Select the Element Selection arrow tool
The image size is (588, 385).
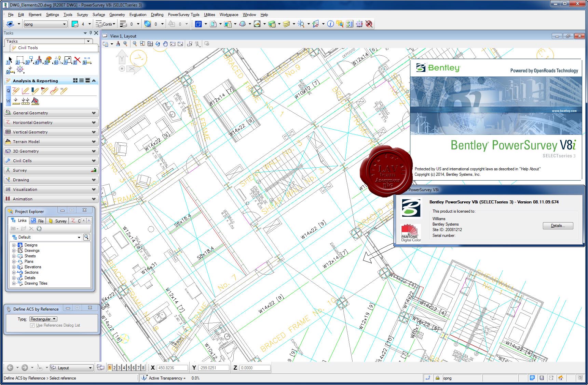point(9,60)
